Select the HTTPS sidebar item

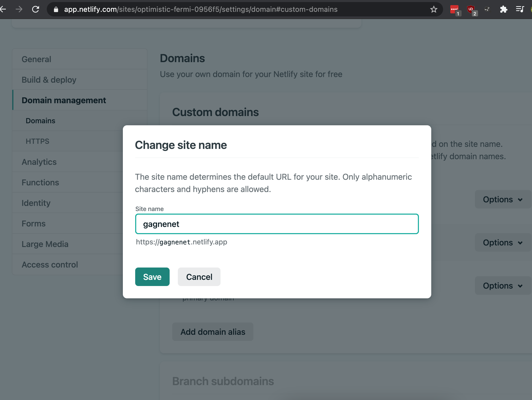(38, 141)
